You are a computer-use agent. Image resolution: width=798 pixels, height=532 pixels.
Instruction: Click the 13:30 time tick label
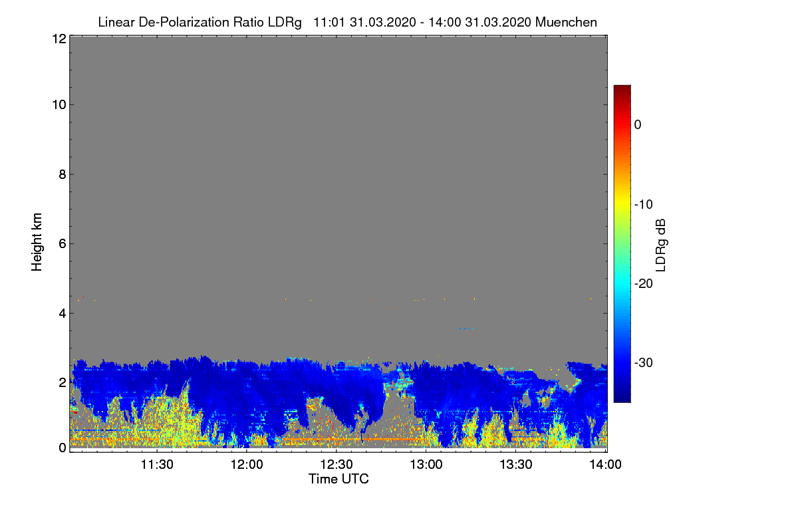[516, 465]
